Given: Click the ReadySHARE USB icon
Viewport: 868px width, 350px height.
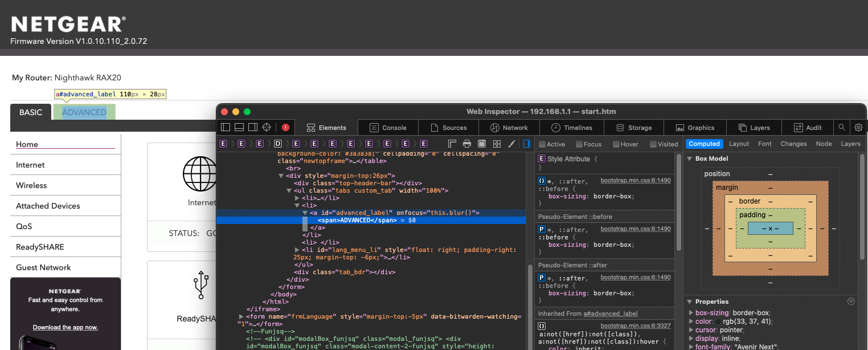Looking at the screenshot, I should click(x=200, y=285).
